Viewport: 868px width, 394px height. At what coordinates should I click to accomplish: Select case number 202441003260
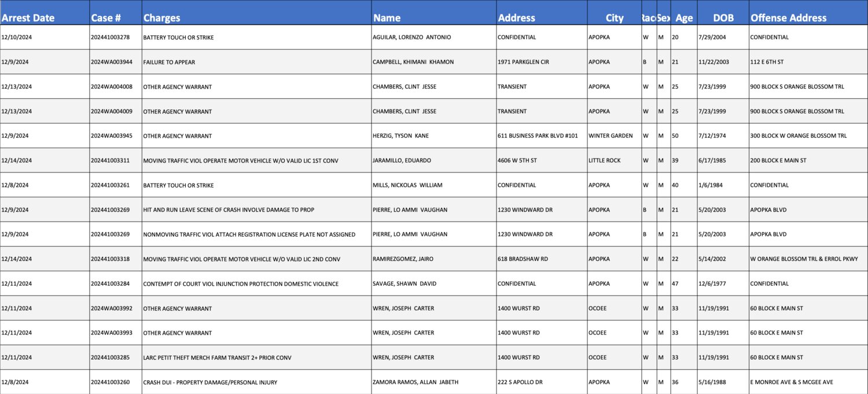pyautogui.click(x=110, y=382)
